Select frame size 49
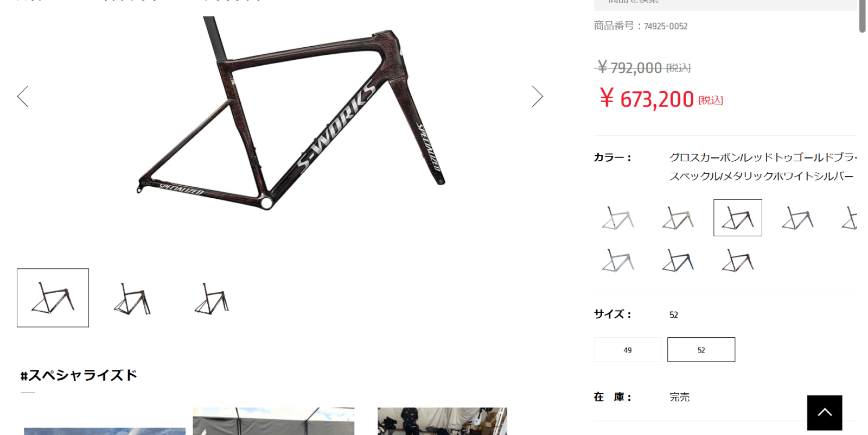 pos(628,350)
